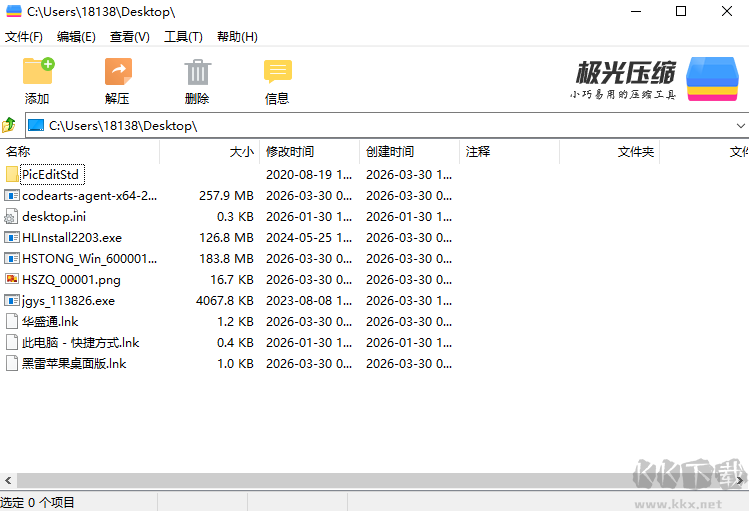Click the 添加 (Add) toolbar icon
The width and height of the screenshot is (749, 511).
[38, 71]
